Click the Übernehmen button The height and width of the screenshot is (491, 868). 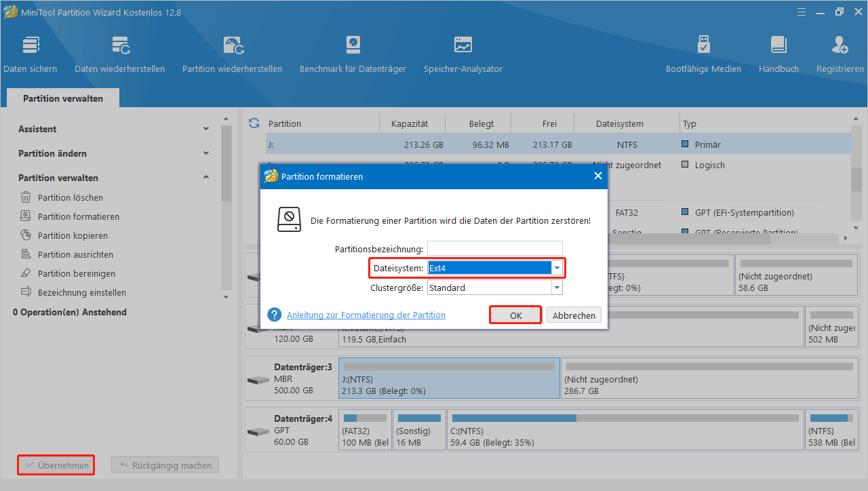pyautogui.click(x=56, y=465)
